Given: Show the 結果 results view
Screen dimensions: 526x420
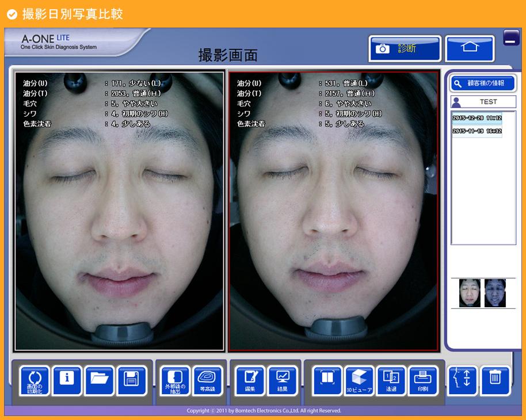Looking at the screenshot, I should point(281,380).
